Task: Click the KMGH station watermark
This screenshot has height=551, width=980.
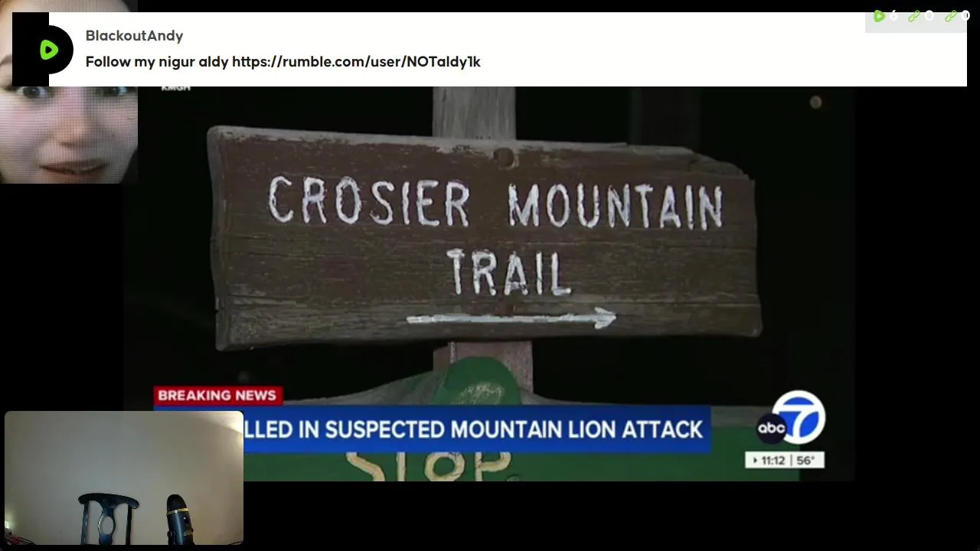Action: [x=175, y=87]
